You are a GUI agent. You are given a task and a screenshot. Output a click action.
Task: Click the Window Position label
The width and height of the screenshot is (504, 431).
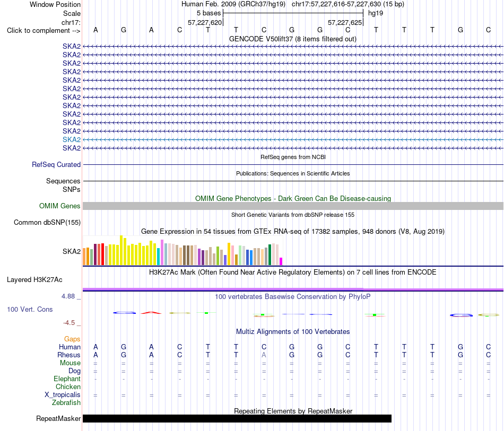point(55,4)
